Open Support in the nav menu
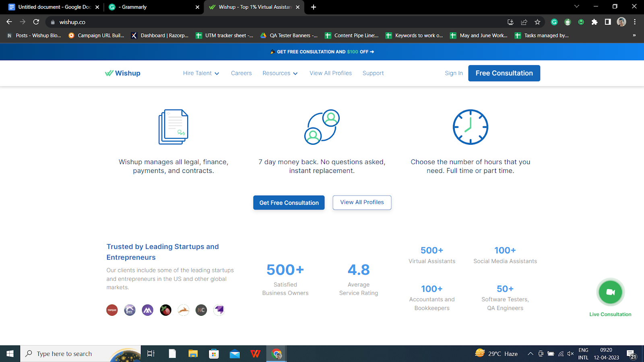Viewport: 644px width, 362px height. pos(373,73)
